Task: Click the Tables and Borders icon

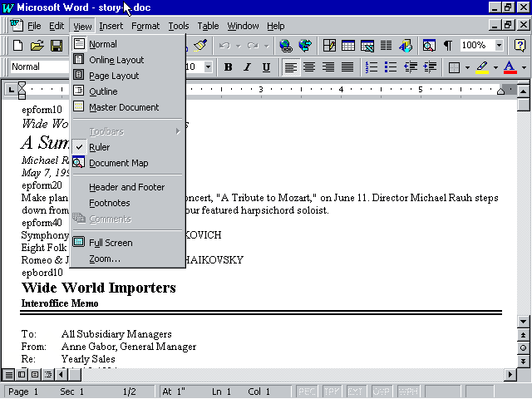Action: (x=329, y=45)
